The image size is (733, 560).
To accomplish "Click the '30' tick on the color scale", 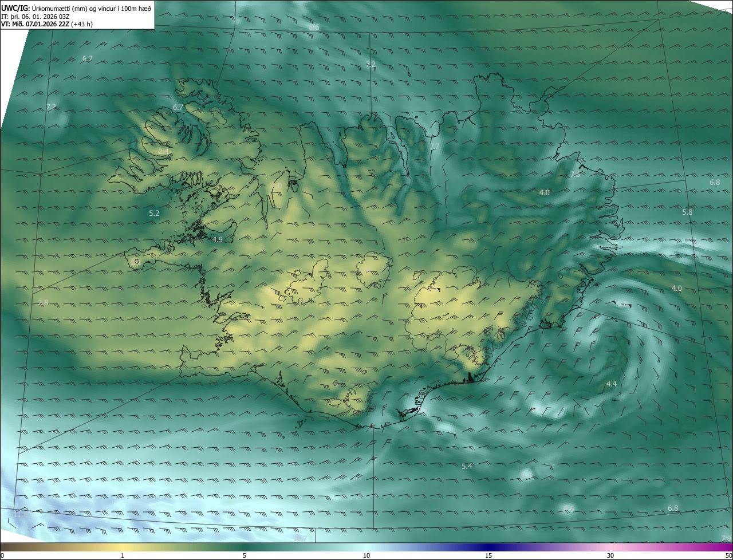I will tap(610, 555).
